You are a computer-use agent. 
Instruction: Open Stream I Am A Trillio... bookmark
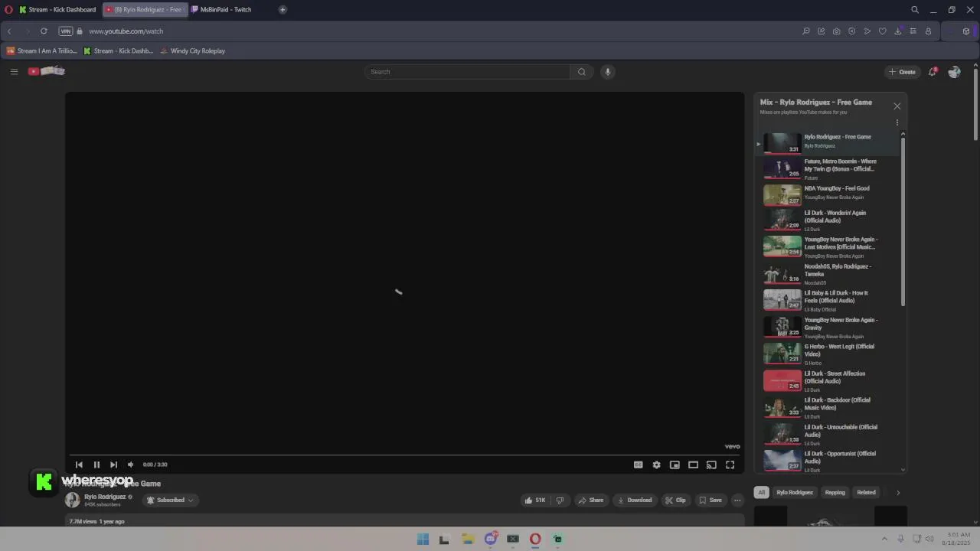pos(42,51)
